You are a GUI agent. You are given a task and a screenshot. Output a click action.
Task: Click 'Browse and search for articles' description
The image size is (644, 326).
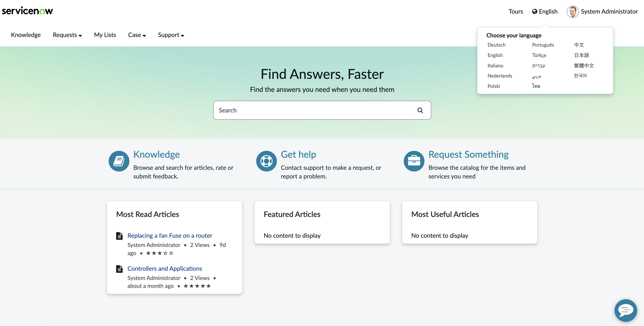[x=183, y=172]
